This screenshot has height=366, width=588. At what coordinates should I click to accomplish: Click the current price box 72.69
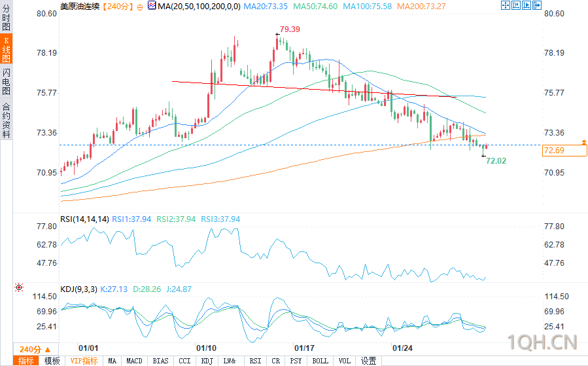click(x=564, y=151)
